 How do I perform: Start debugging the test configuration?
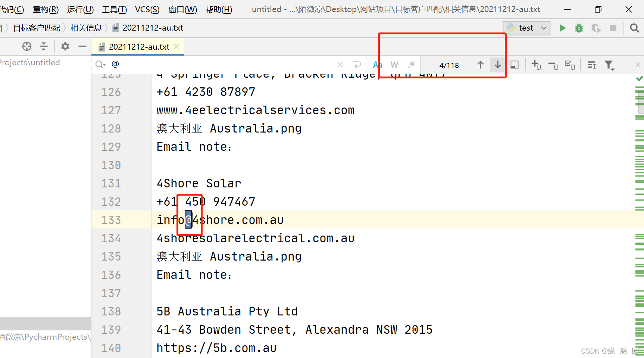(x=579, y=28)
